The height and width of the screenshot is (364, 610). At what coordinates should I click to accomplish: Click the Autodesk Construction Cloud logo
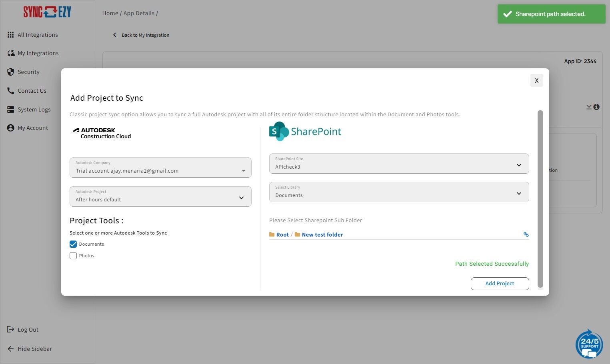[x=102, y=133]
